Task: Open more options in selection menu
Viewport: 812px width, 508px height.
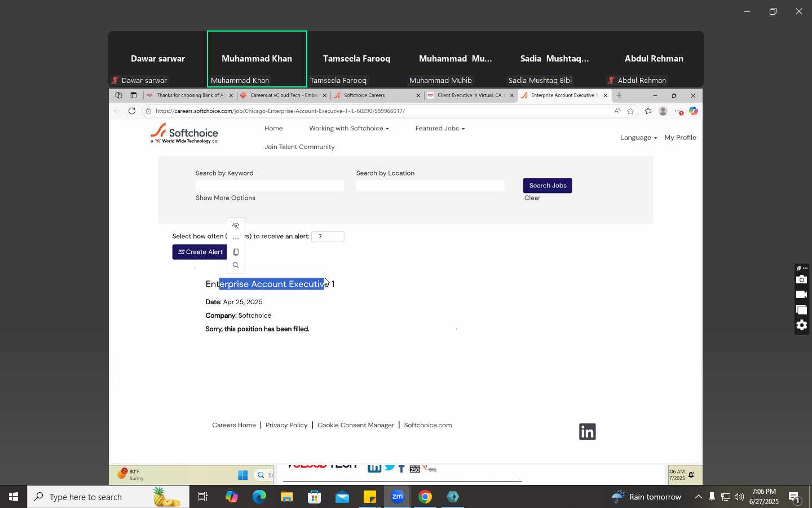Action: [236, 239]
